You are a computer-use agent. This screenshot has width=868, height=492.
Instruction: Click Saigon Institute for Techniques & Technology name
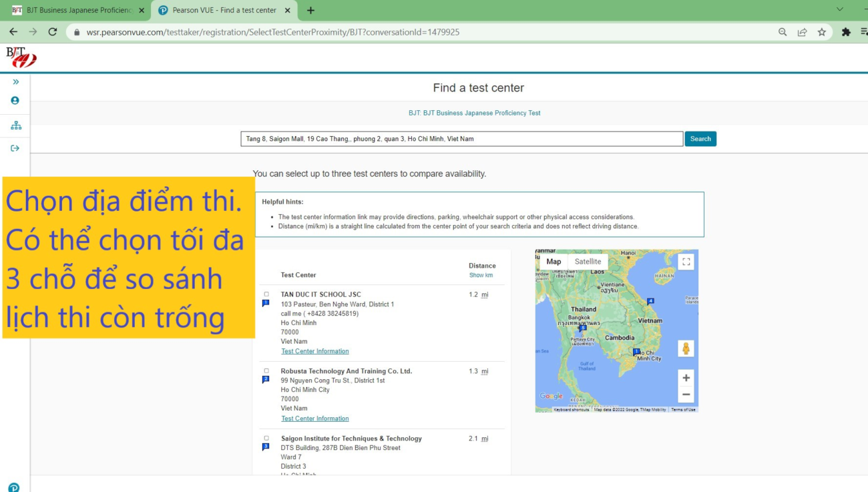pos(351,439)
